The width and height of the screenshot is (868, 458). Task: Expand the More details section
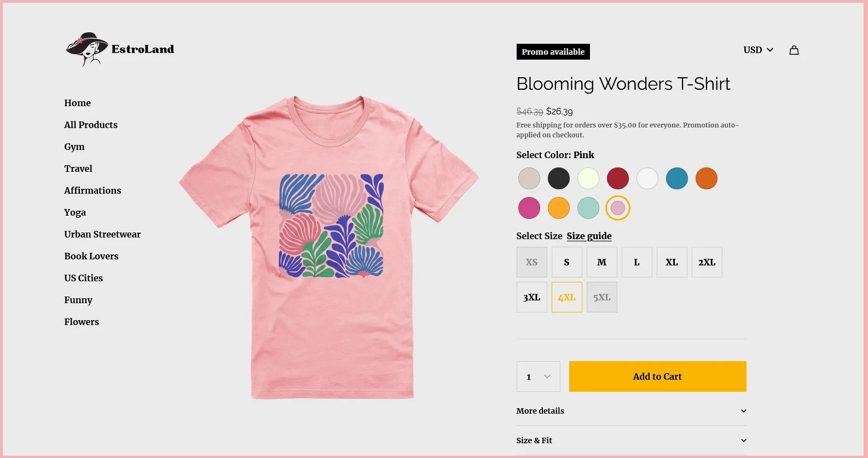pyautogui.click(x=631, y=411)
